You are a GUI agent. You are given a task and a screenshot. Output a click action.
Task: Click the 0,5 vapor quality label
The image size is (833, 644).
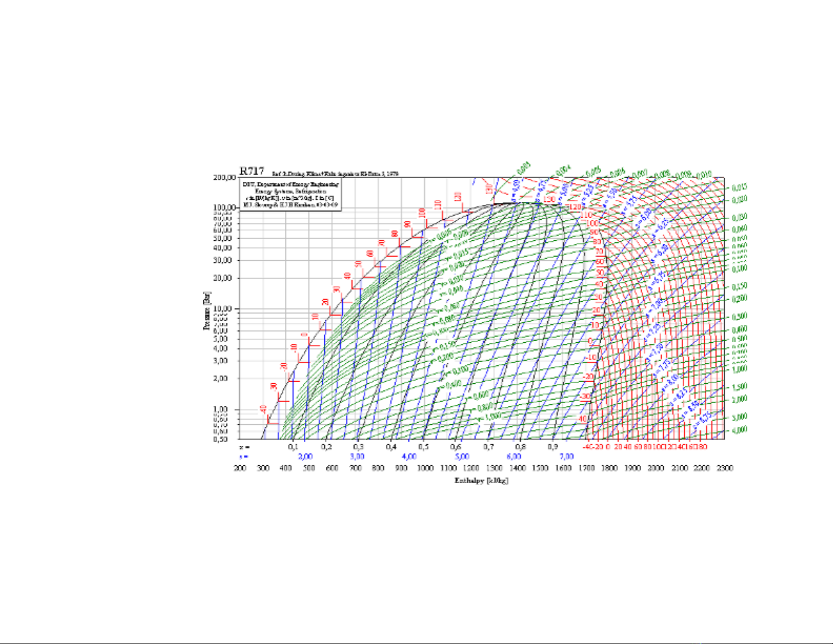[423, 447]
